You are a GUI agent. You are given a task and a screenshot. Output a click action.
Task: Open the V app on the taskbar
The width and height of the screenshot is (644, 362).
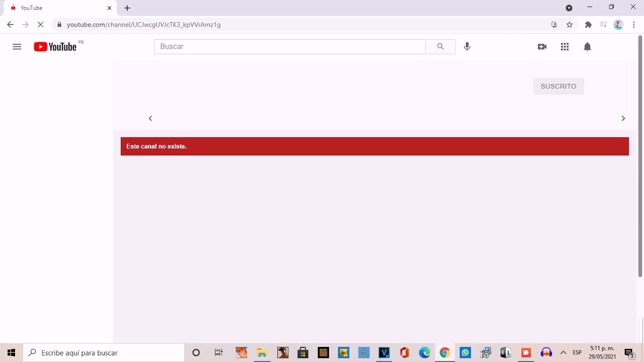coord(384,353)
